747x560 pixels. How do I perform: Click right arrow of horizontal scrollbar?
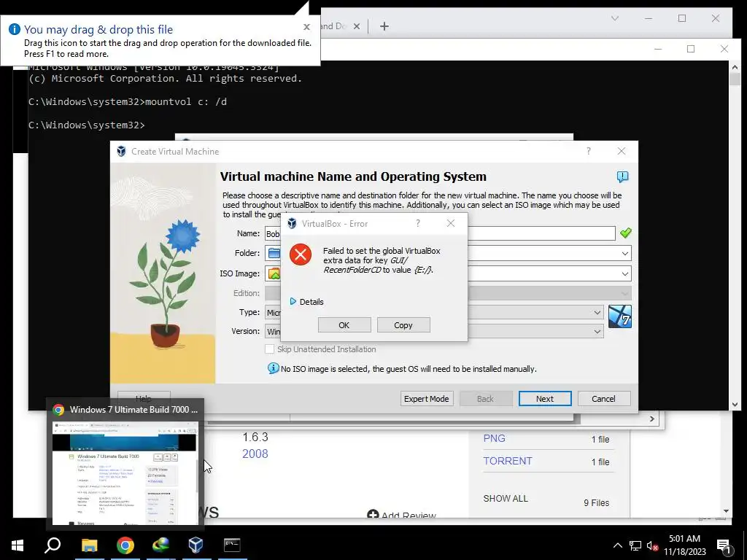(x=651, y=419)
